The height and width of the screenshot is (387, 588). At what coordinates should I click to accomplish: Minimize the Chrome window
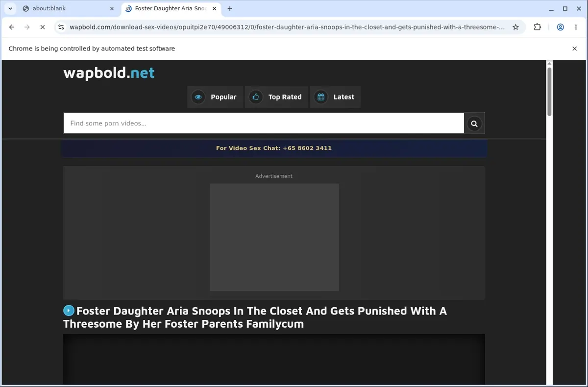click(552, 8)
